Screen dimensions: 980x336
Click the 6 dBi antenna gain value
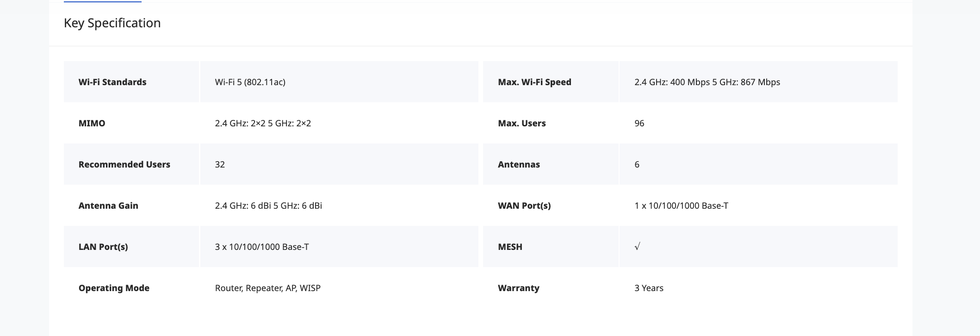pos(268,205)
